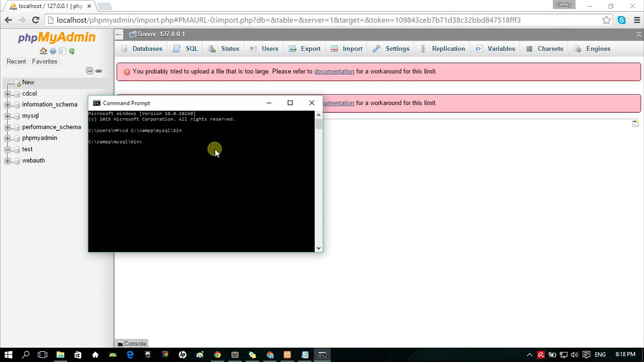Click Server: 127.0.0.1 breadcrumb link
The image size is (644, 362).
(161, 34)
